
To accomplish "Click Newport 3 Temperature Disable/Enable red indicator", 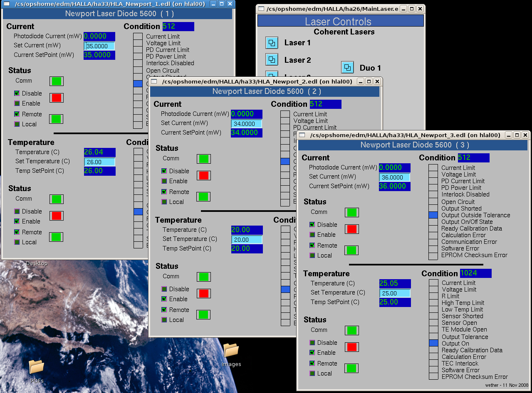I will click(x=352, y=347).
